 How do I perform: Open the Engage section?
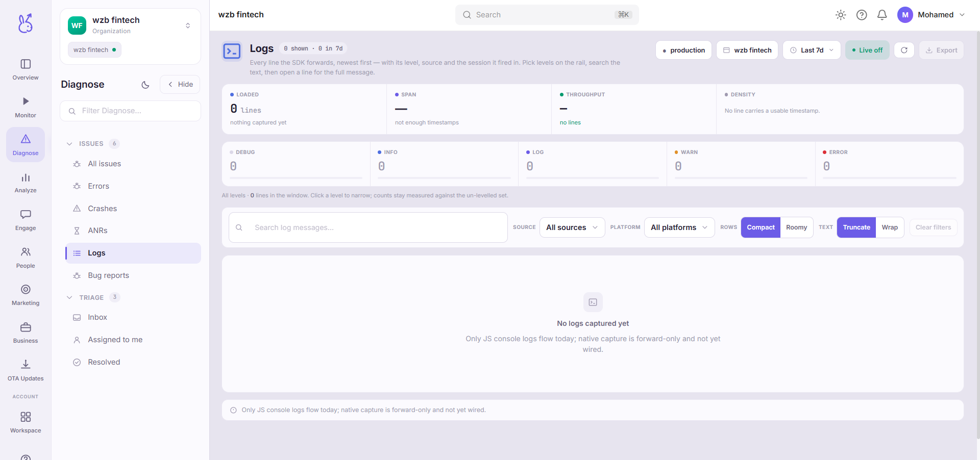pyautogui.click(x=26, y=220)
